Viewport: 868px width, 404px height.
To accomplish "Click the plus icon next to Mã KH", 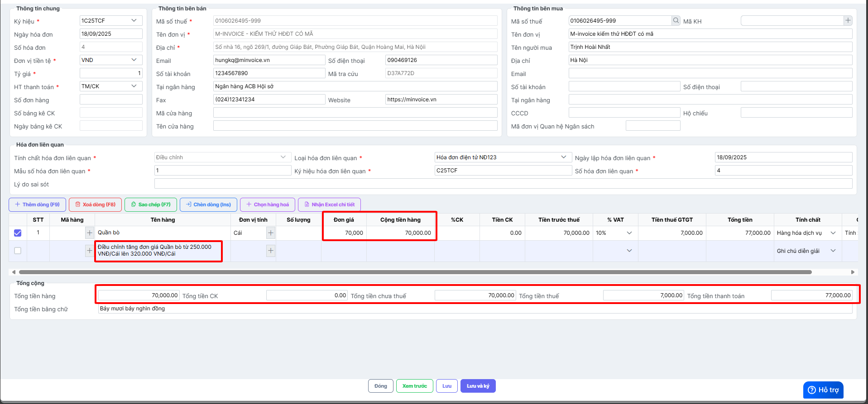I will pos(848,20).
